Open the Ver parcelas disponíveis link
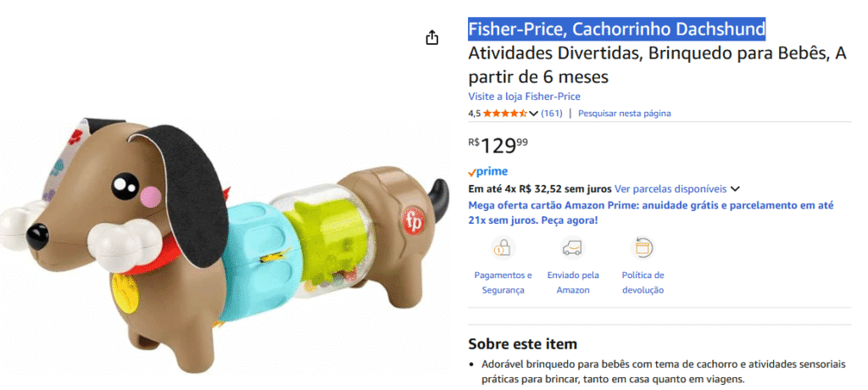Image resolution: width=868 pixels, height=390 pixels. tap(670, 189)
